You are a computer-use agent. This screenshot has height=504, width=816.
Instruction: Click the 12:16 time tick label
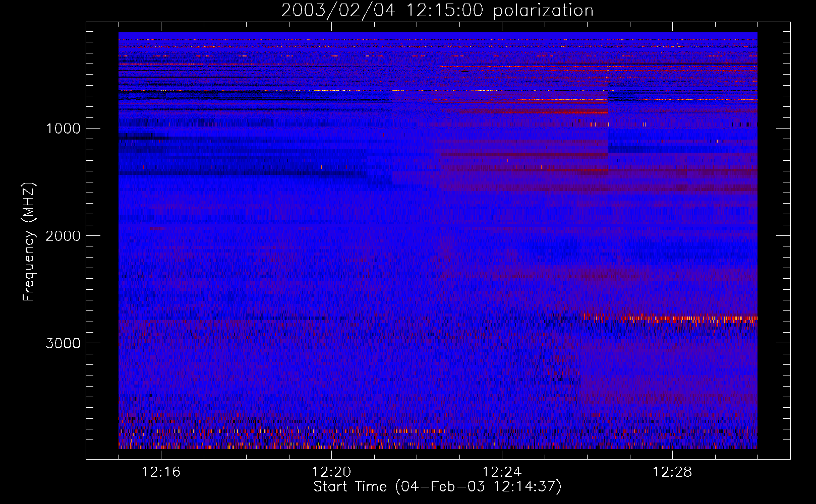[x=161, y=472]
